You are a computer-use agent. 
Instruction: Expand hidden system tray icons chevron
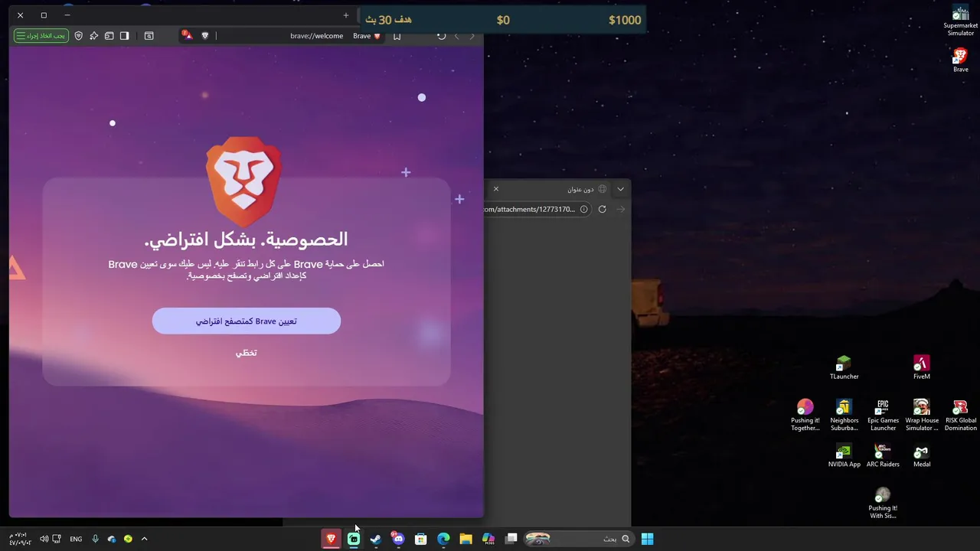pos(144,539)
